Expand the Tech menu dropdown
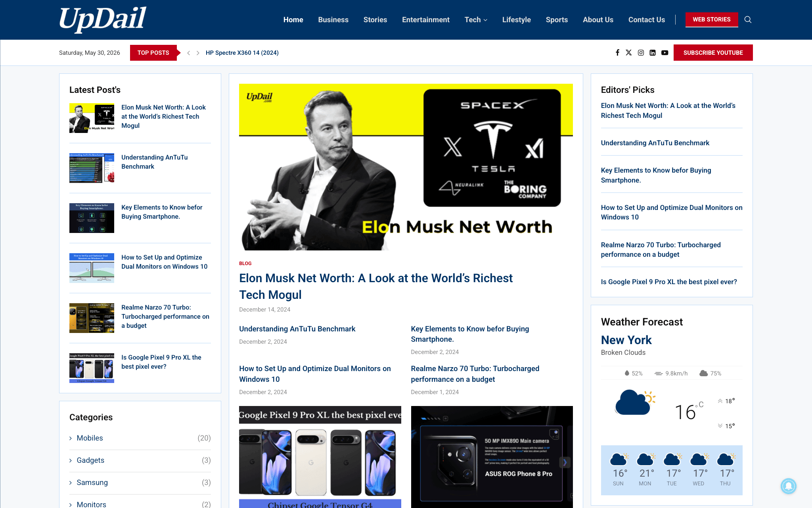Screen dimensions: 812x508 pyautogui.click(x=476, y=19)
